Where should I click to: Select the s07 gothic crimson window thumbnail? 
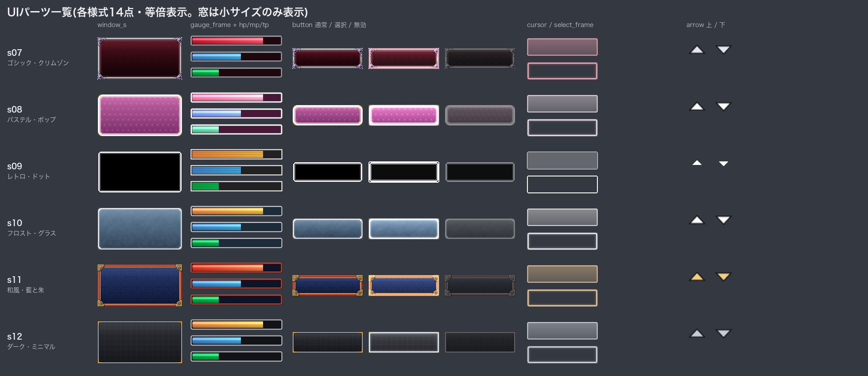click(x=140, y=59)
